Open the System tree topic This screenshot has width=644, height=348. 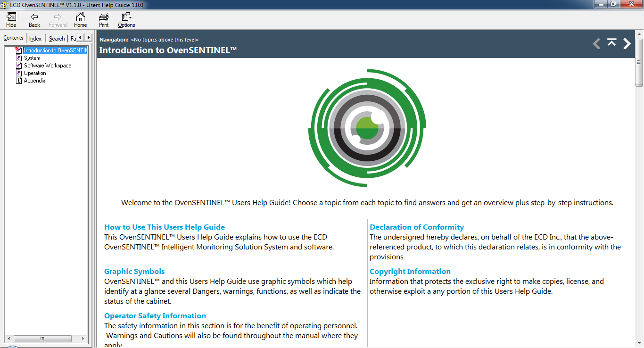32,58
